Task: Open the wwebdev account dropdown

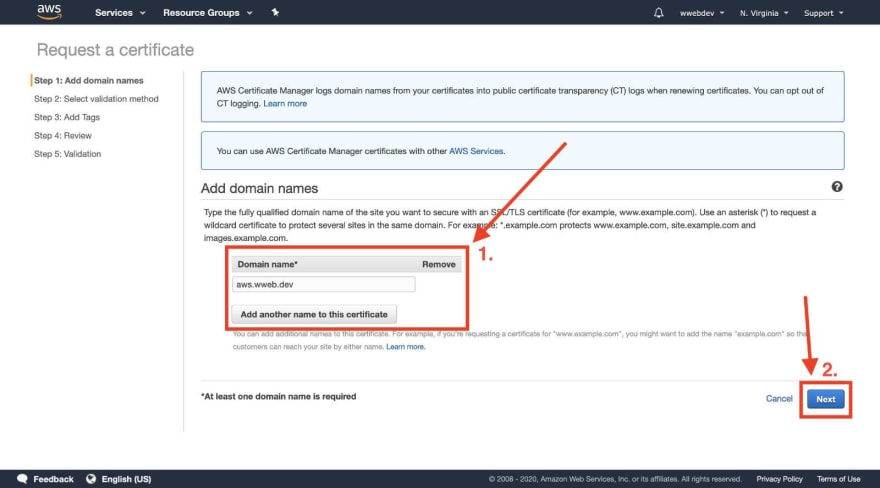Action: [x=702, y=13]
